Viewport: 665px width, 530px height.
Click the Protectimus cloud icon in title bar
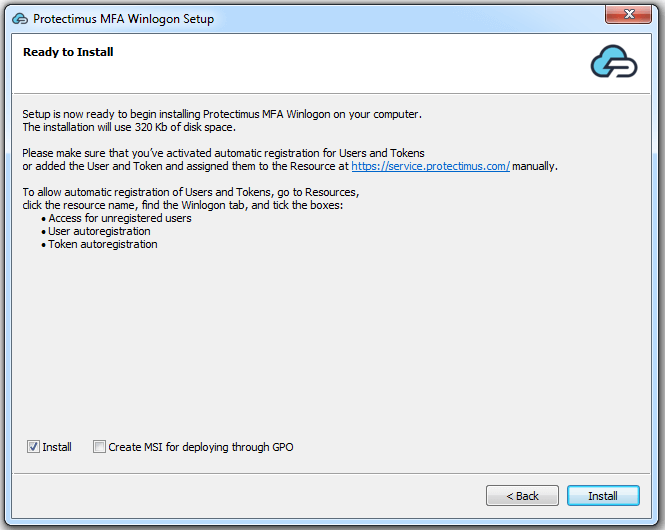[x=20, y=19]
